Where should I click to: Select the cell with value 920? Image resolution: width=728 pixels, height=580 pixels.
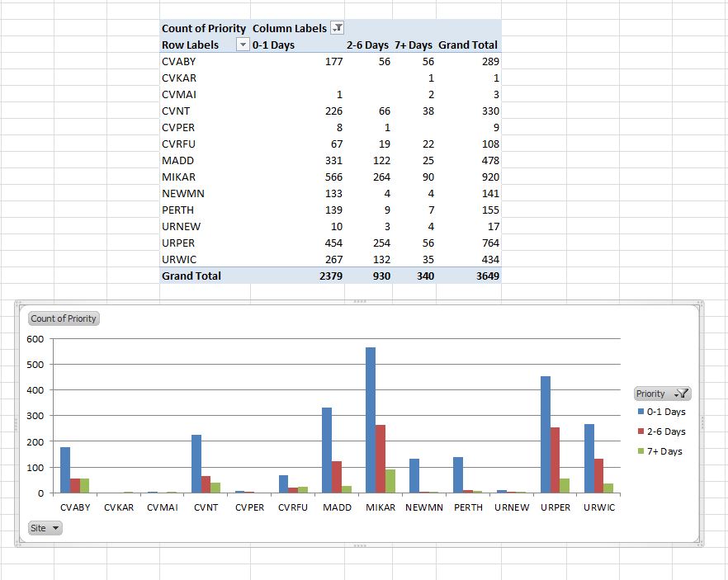click(x=469, y=177)
